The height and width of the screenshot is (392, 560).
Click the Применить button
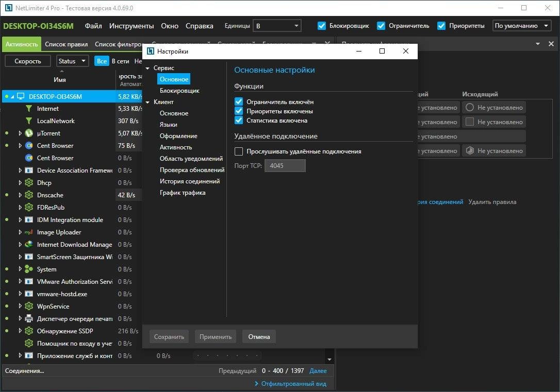click(216, 336)
